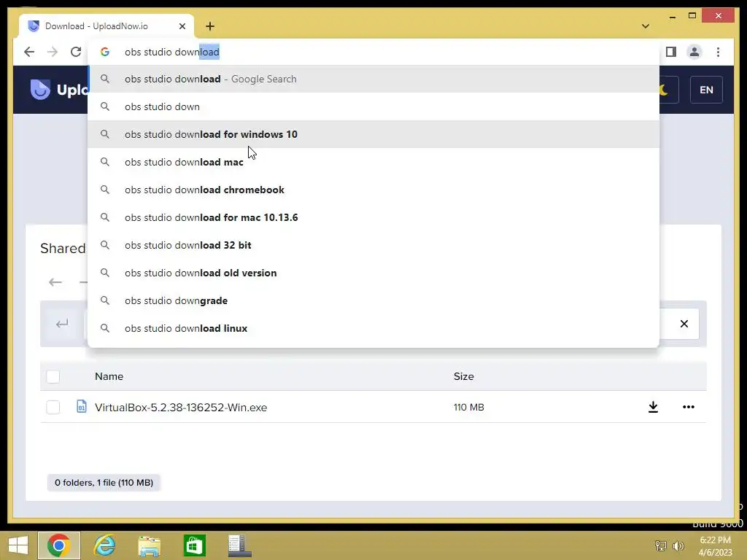This screenshot has height=560, width=747.
Task: Open more options for the VirtualBox file
Action: pyautogui.click(x=689, y=407)
